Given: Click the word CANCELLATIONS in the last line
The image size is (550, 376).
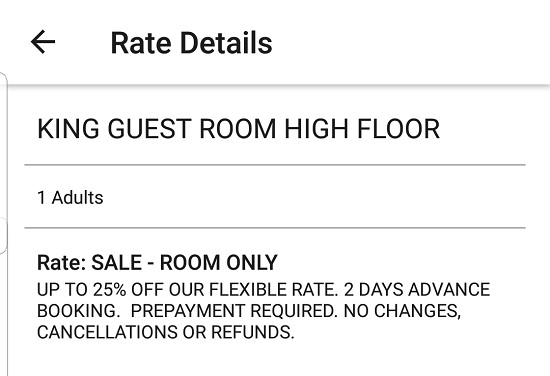Looking at the screenshot, I should 107,332.
